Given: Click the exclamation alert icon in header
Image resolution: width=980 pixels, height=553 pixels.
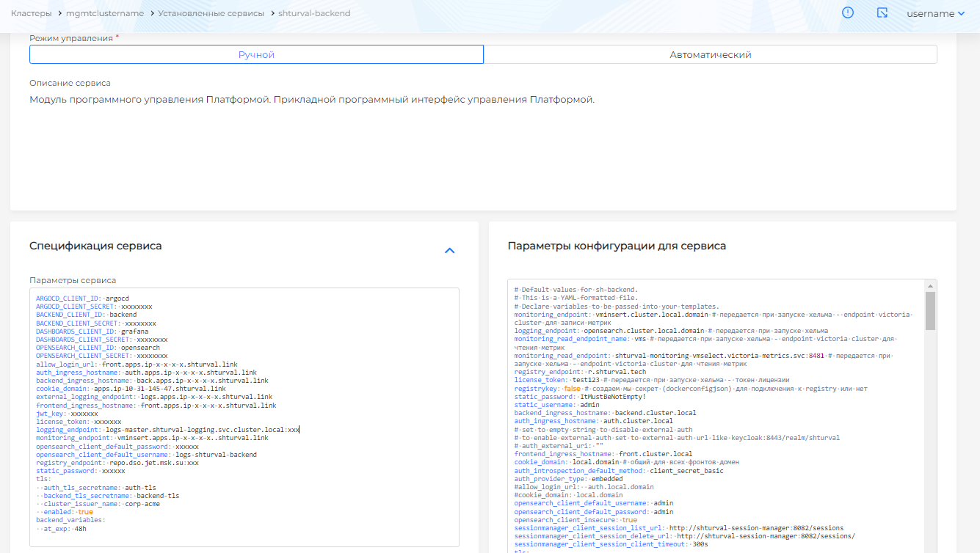Looking at the screenshot, I should coord(848,13).
